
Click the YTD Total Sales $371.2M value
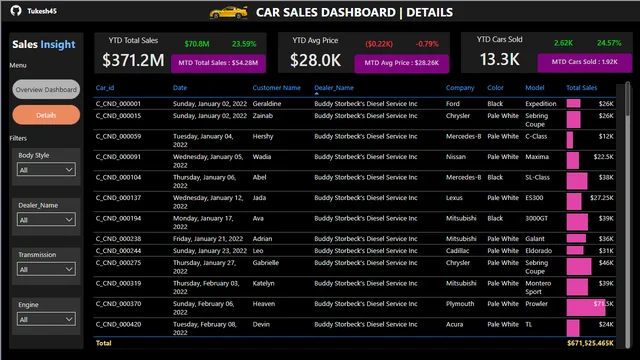click(133, 60)
